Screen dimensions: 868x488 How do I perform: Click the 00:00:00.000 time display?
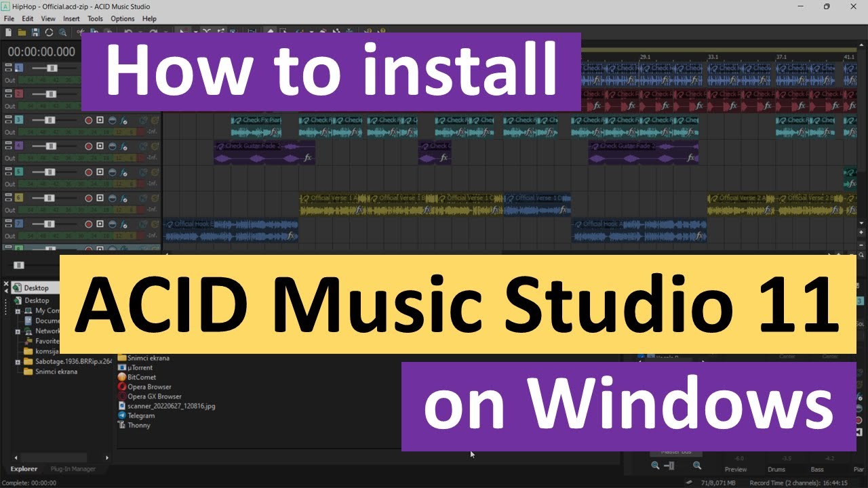(x=41, y=52)
